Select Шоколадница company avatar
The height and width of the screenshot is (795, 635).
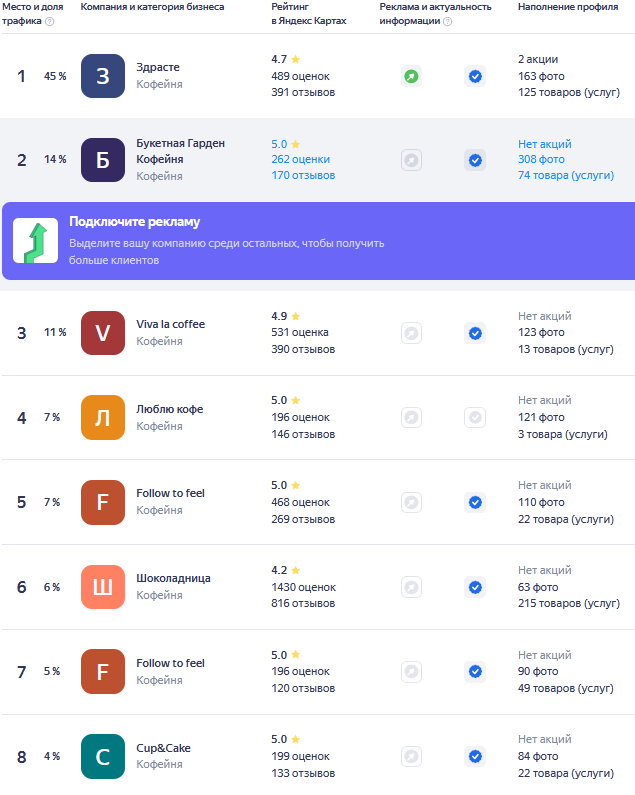tap(103, 587)
